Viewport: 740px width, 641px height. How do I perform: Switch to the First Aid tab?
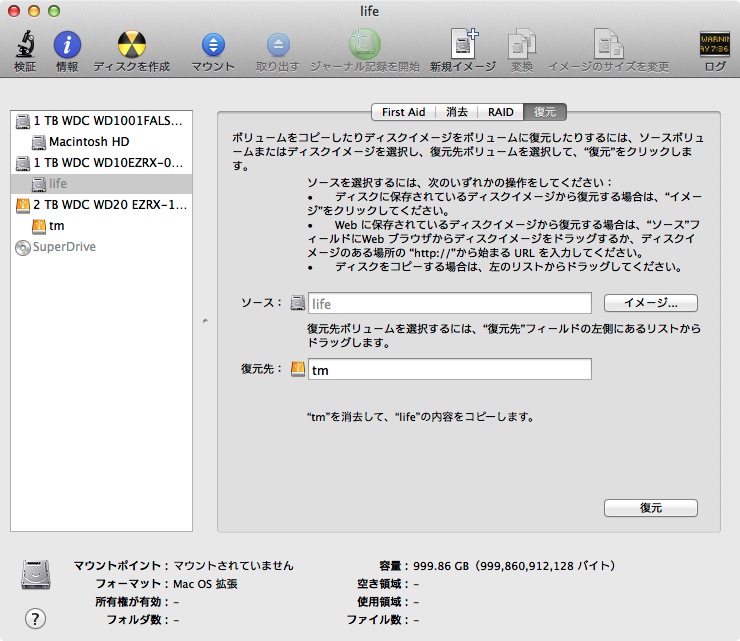pos(404,112)
